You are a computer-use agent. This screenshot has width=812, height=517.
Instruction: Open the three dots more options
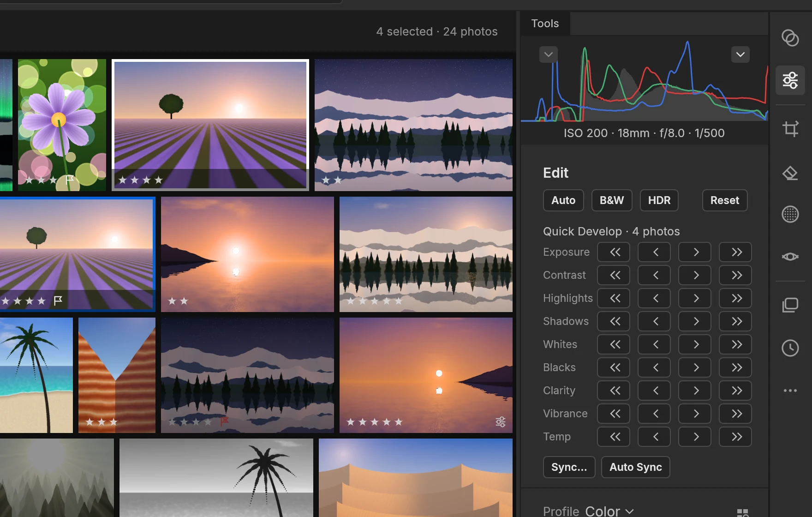coord(790,391)
